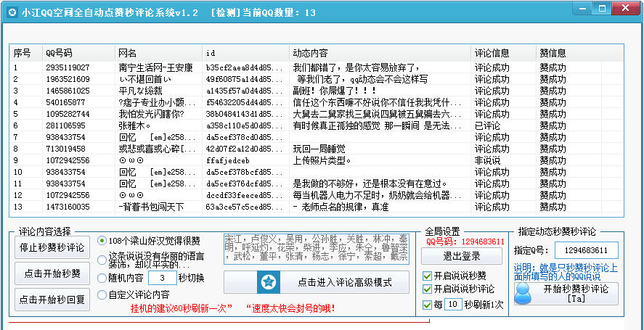Image resolution: width=644 pixels, height=330 pixels.
Task: Click content 玩回一局睡觉
Action: tap(319, 149)
